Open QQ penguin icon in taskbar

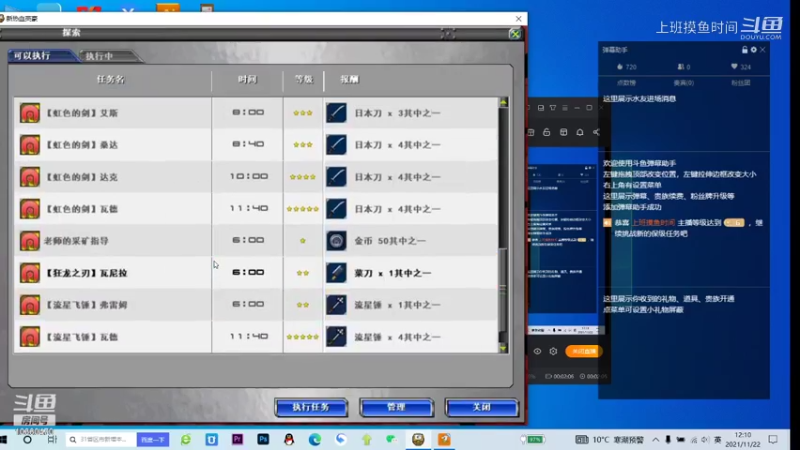(289, 439)
